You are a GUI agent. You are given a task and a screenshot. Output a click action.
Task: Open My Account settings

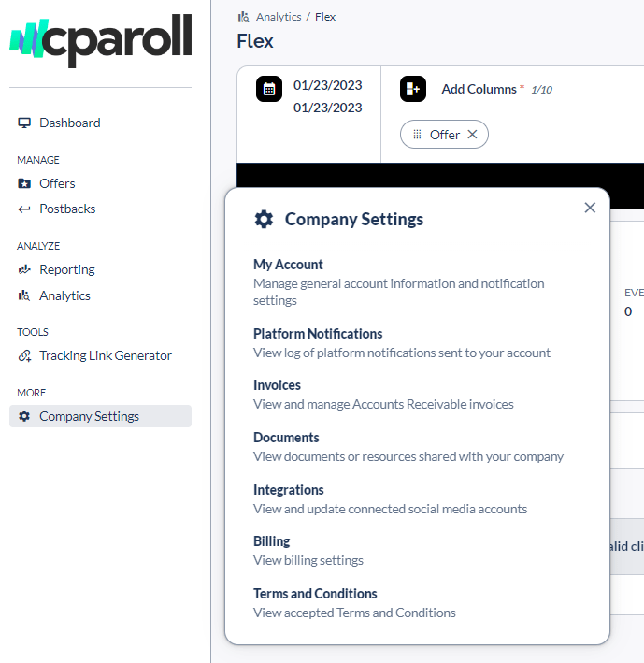(288, 265)
